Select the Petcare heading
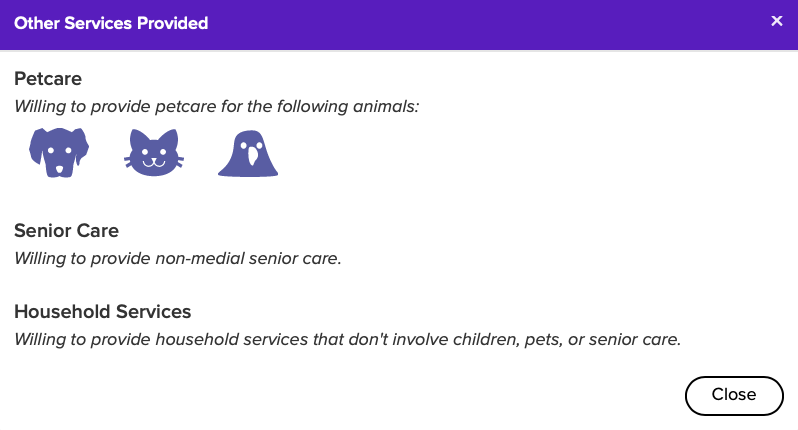 [x=48, y=78]
